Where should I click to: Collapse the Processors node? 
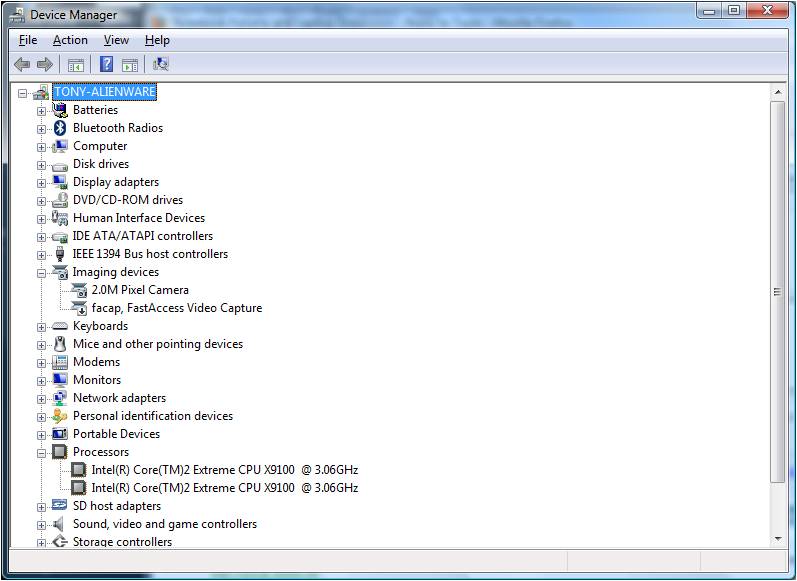tap(41, 453)
